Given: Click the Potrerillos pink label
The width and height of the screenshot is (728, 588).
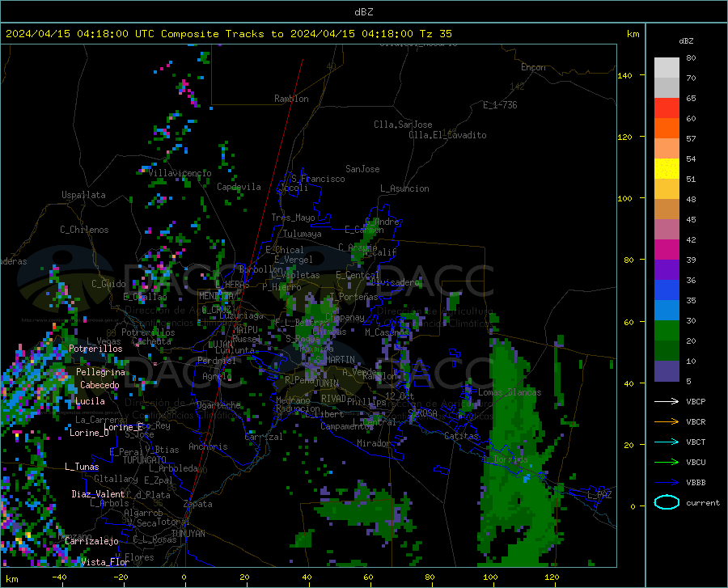Looking at the screenshot, I should 95,349.
